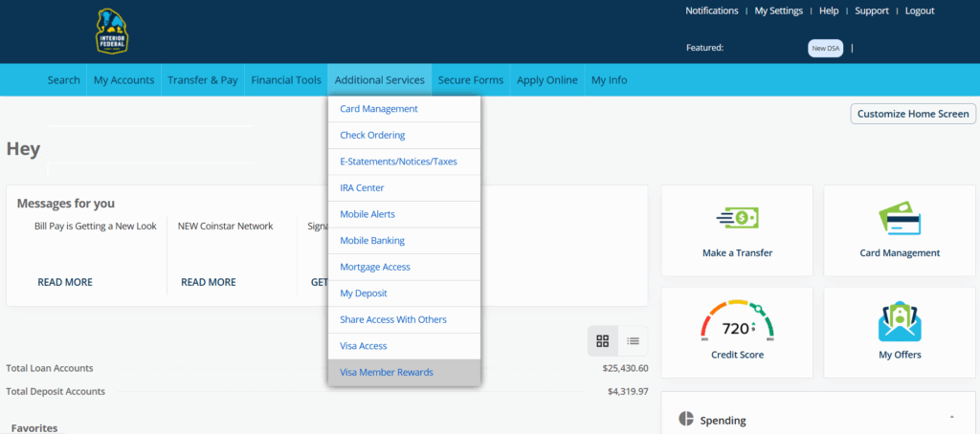Expand the Transfer & Pay menu

[x=202, y=80]
